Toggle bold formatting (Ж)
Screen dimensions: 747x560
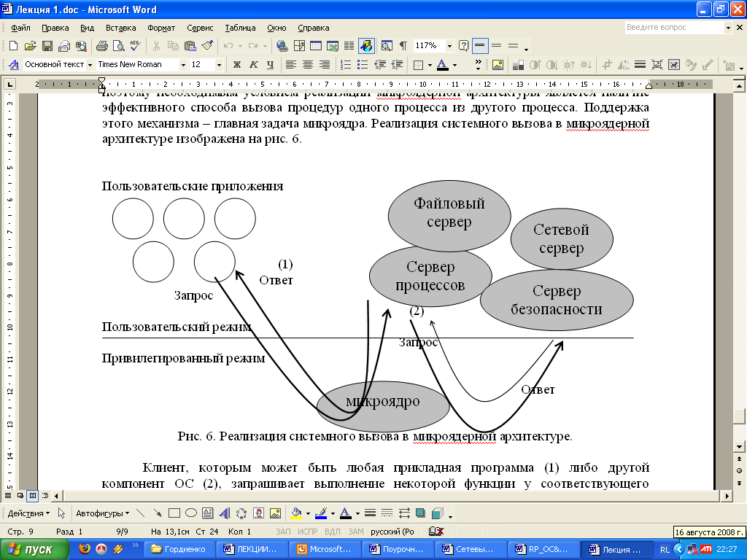pos(237,64)
